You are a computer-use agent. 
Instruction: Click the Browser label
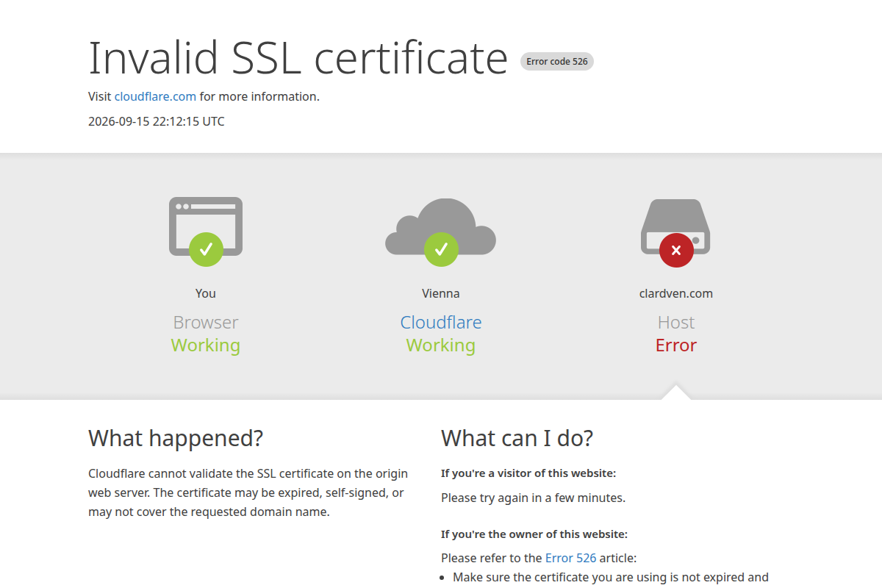tap(206, 322)
